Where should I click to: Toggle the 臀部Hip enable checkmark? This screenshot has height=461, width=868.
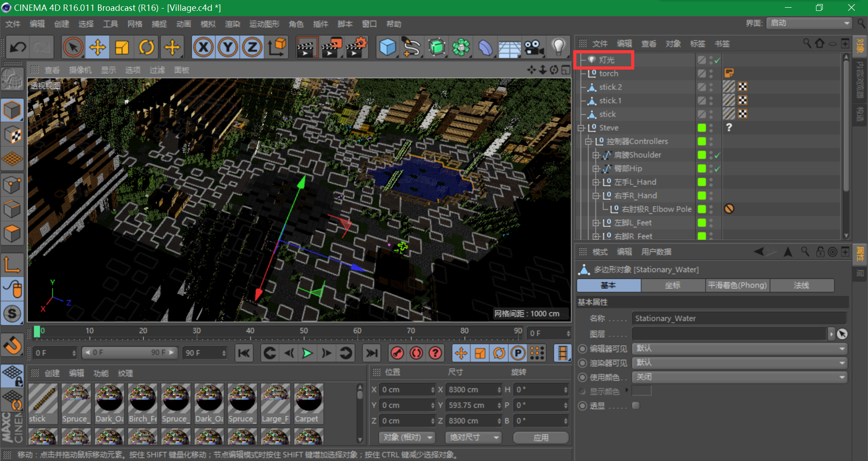pyautogui.click(x=717, y=169)
